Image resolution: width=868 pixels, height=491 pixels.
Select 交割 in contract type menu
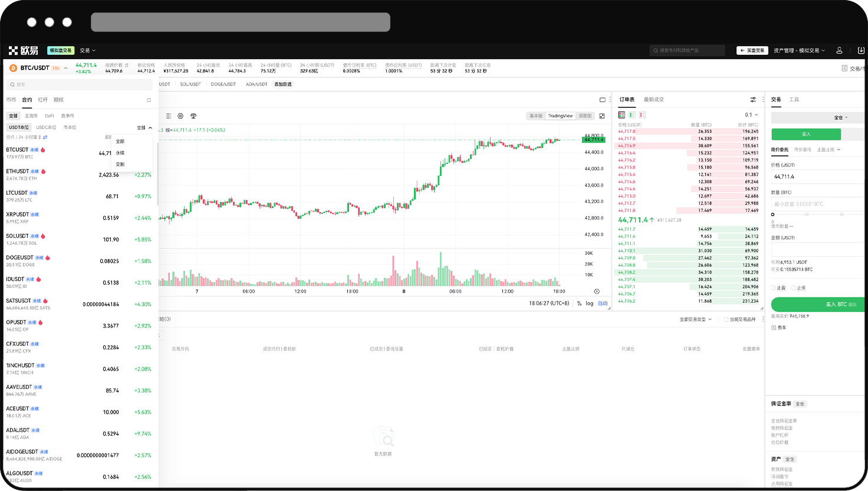coord(120,164)
